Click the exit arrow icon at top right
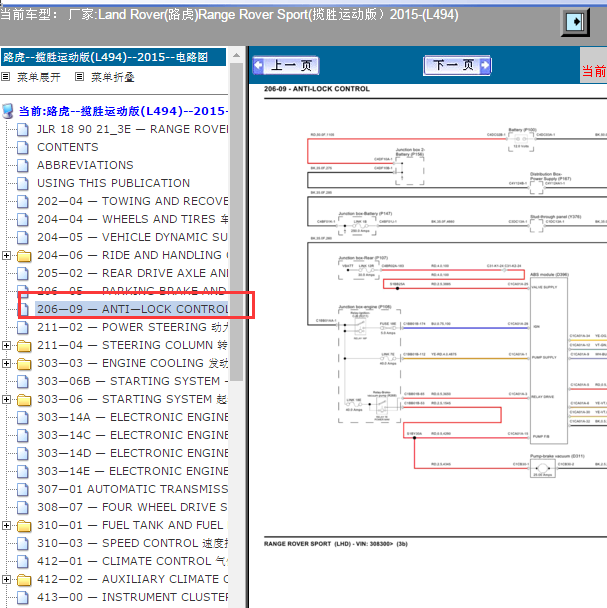This screenshot has width=607, height=608. coord(575,22)
